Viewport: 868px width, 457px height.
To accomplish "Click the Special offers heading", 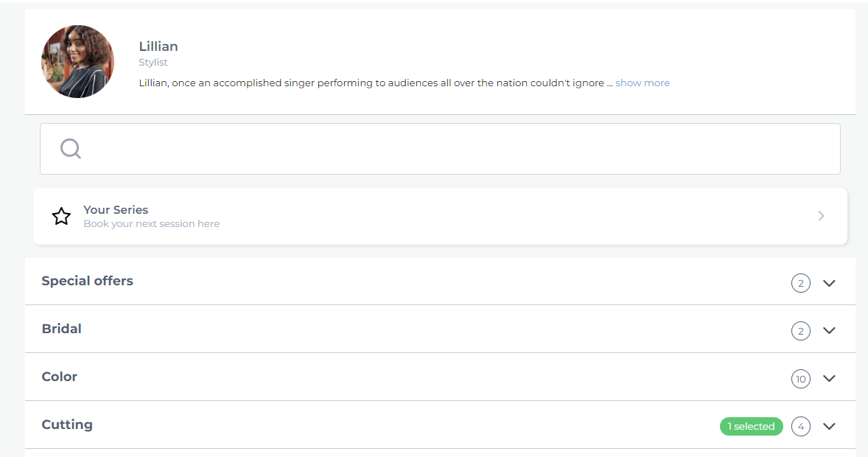I will (88, 281).
